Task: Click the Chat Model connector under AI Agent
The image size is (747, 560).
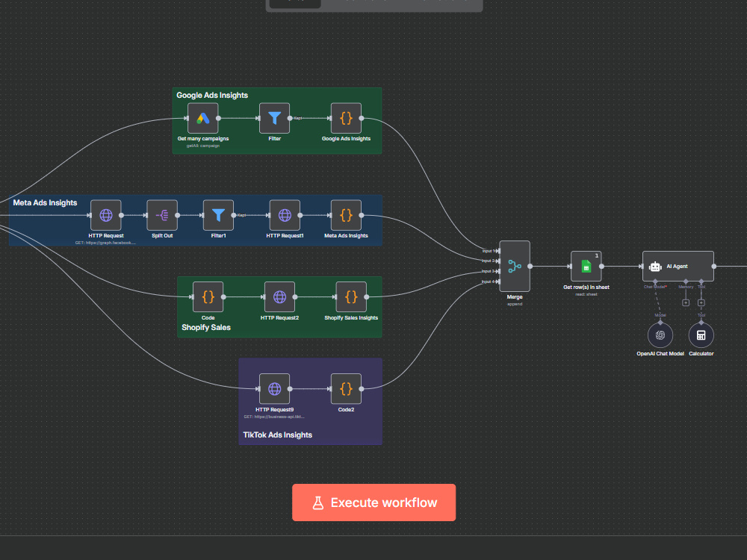Action: click(656, 282)
